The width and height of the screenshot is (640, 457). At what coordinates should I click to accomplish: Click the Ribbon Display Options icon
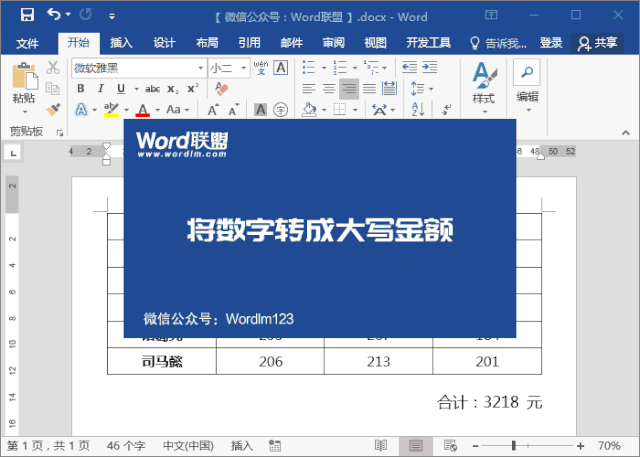pyautogui.click(x=491, y=15)
